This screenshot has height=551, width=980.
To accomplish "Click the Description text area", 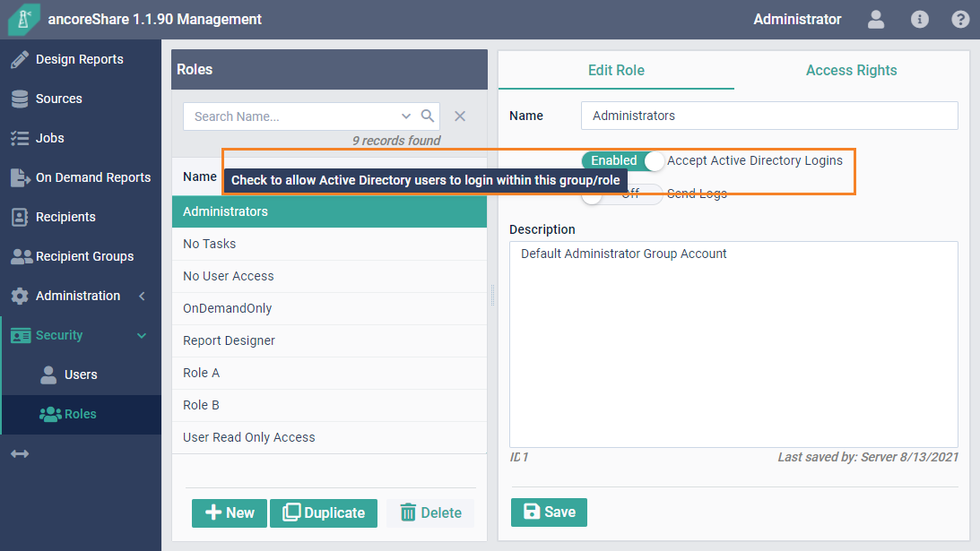I will [733, 344].
